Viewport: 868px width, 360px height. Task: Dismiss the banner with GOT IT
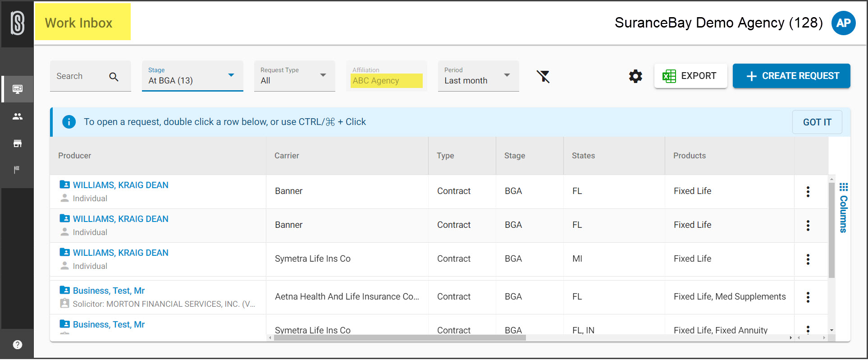[817, 122]
